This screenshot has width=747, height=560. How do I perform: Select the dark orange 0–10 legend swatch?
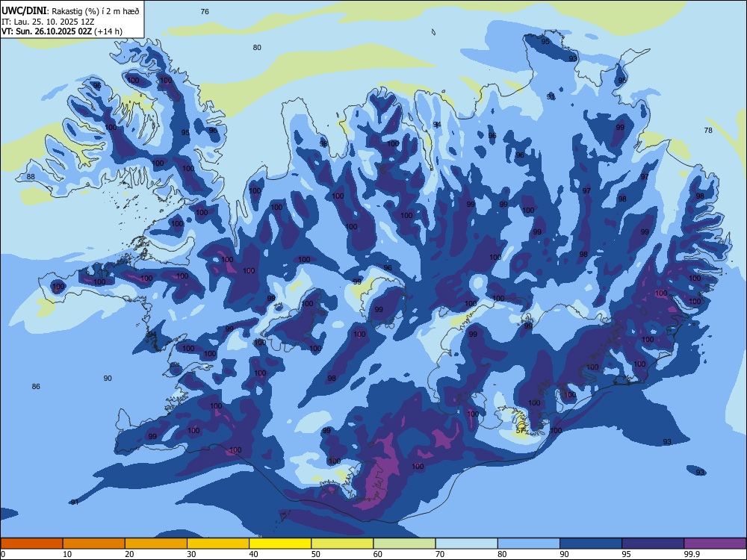tap(31, 544)
